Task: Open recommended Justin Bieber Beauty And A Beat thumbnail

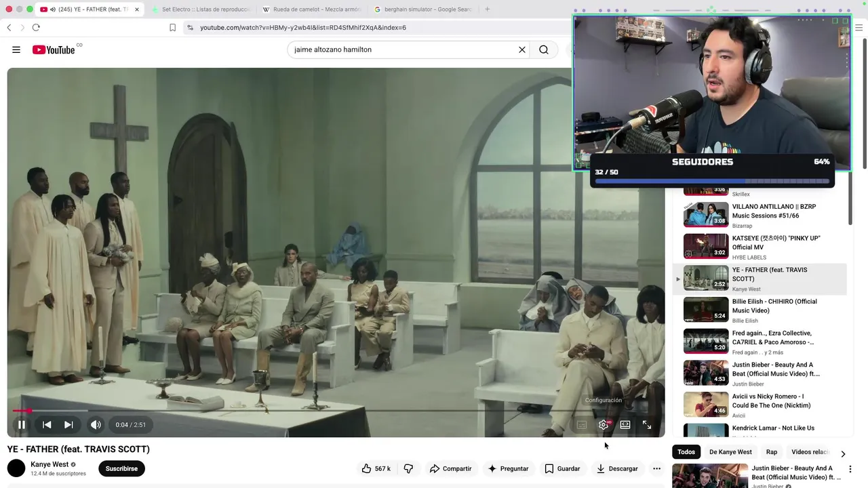Action: pyautogui.click(x=710, y=476)
